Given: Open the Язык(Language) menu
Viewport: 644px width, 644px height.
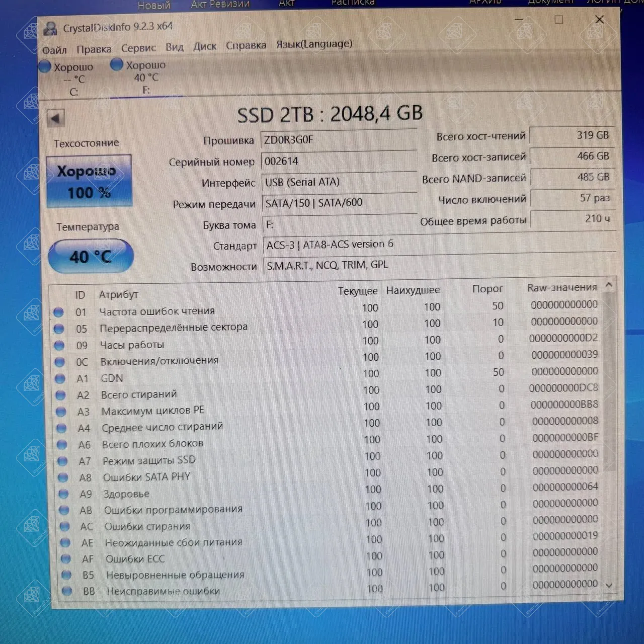Looking at the screenshot, I should pos(314,44).
